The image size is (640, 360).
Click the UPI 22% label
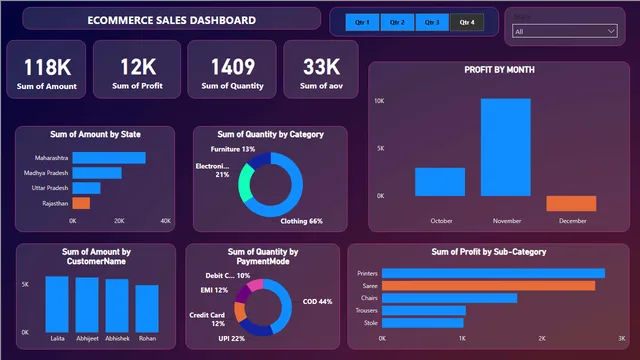click(231, 338)
